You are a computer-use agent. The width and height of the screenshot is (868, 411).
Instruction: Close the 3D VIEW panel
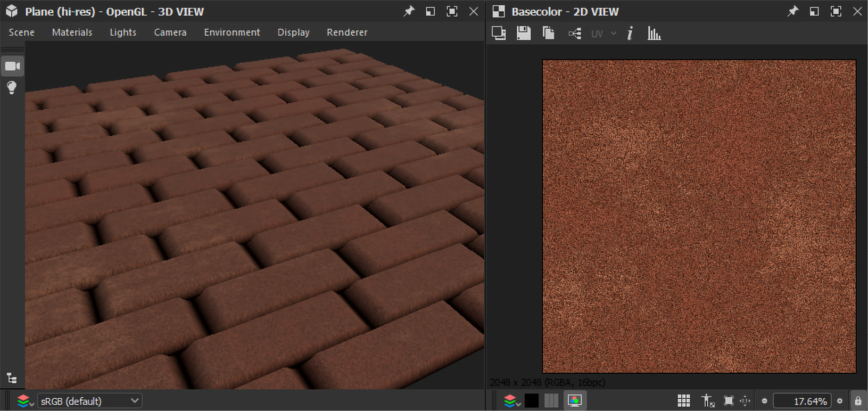point(474,11)
